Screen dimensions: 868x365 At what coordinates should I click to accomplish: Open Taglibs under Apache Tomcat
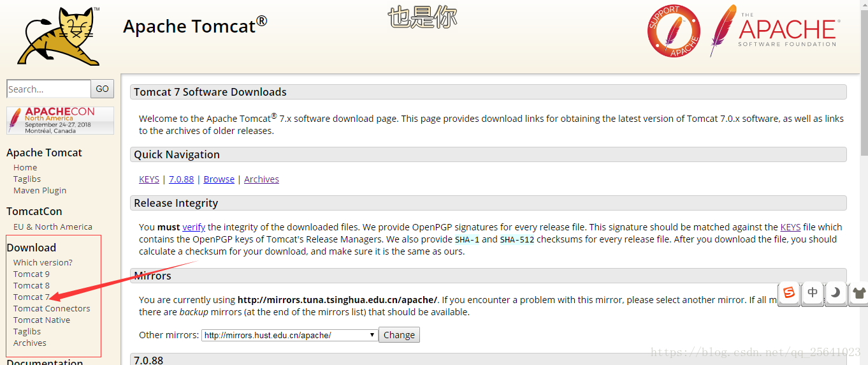[x=27, y=179]
